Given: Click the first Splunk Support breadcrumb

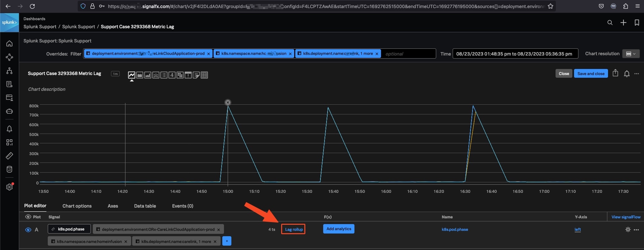Looking at the screenshot, I should (40, 27).
